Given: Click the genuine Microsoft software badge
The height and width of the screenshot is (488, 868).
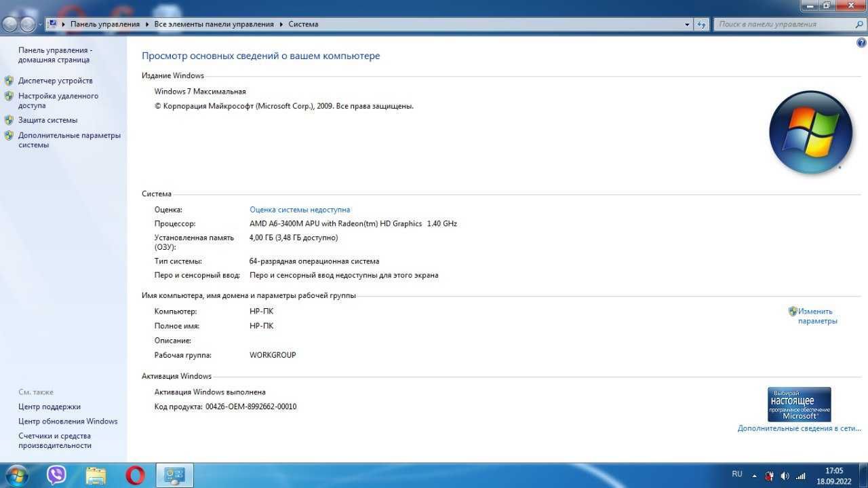Looking at the screenshot, I should pos(799,405).
